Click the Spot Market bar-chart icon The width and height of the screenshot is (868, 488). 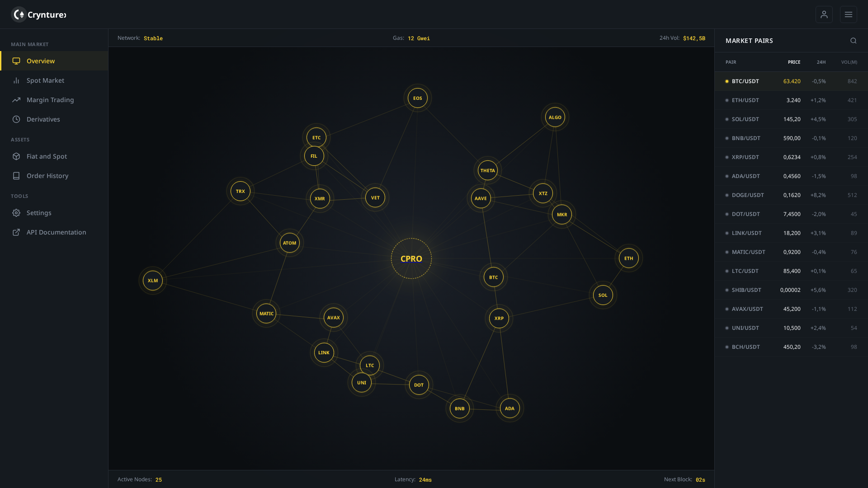pyautogui.click(x=16, y=80)
